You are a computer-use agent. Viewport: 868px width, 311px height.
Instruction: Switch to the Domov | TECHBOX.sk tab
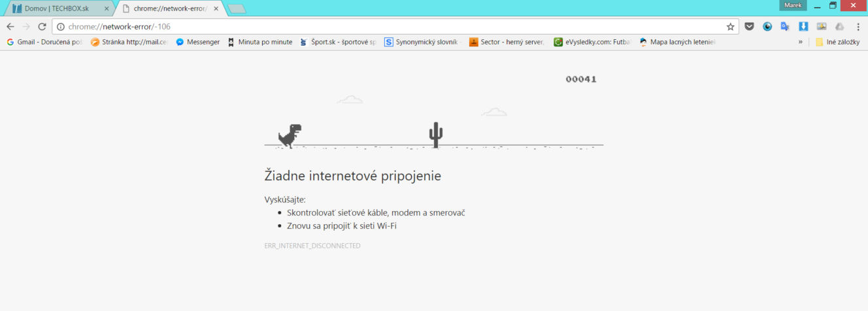click(x=60, y=9)
